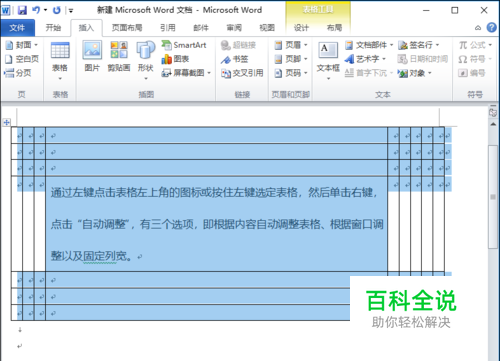Click the vertical scrollbar thumb
The image size is (500, 361).
point(493,197)
